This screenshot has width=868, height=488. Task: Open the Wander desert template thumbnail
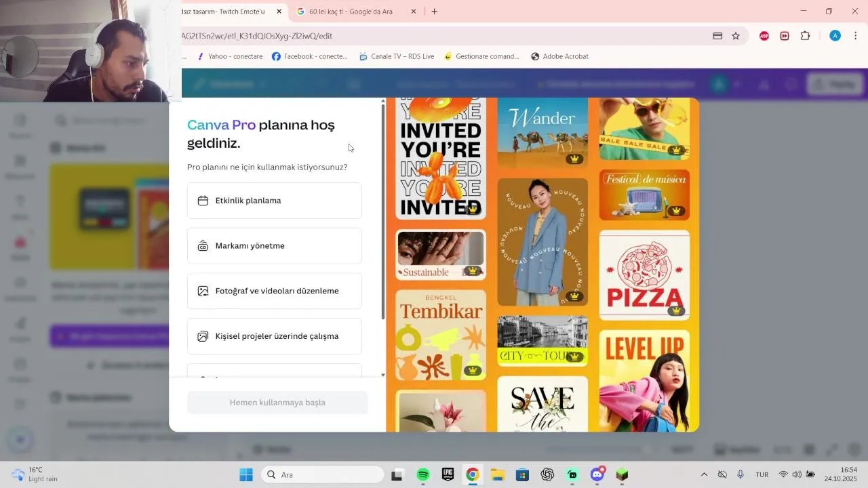[542, 133]
